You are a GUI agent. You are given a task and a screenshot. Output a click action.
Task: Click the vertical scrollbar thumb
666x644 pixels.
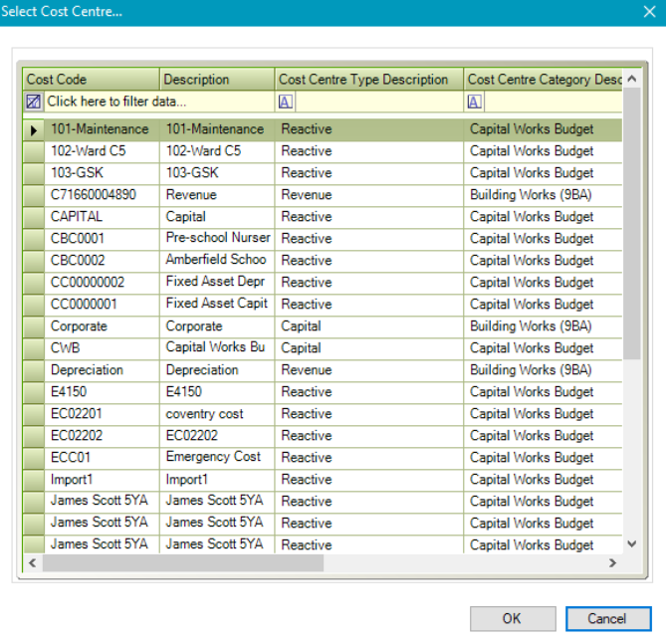pos(633,224)
